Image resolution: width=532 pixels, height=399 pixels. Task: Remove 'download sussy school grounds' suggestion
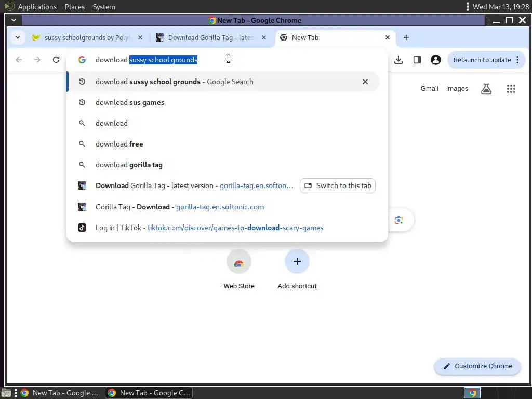pyautogui.click(x=365, y=82)
